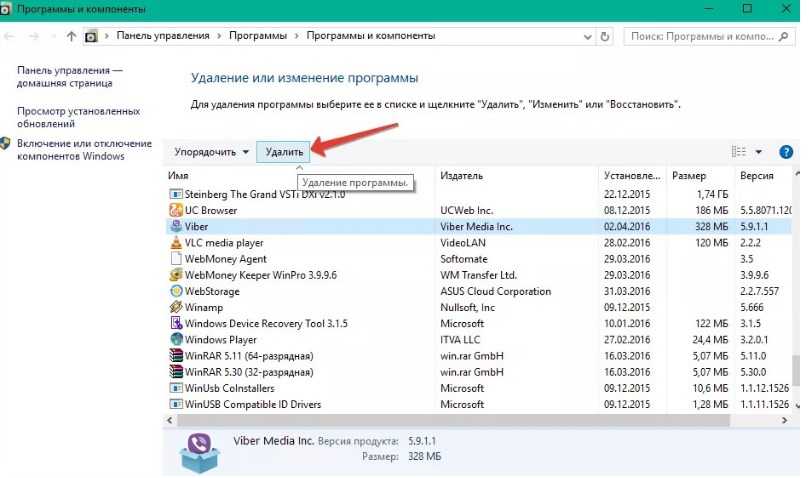Click the horizontal scrollbar left arrow
Image resolution: width=809 pixels, height=478 pixels.
click(x=170, y=420)
